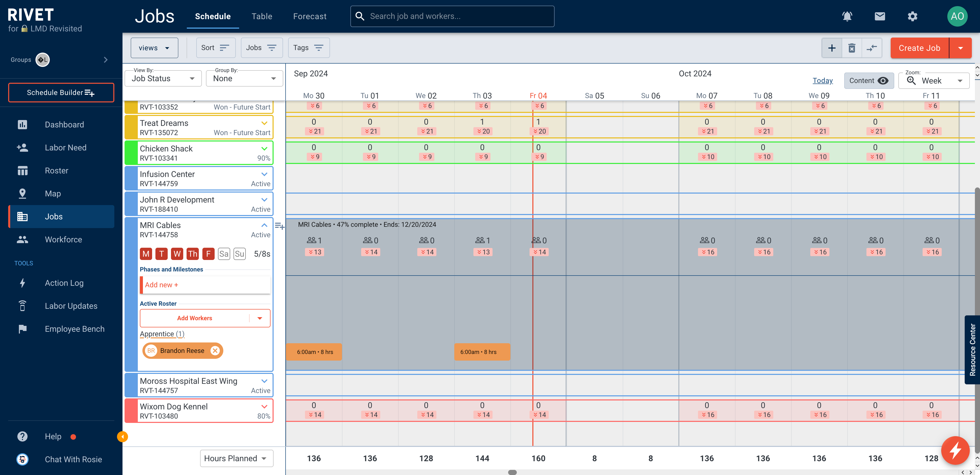Open the Resource Center side tab
Screen dimensions: 980x475
pos(972,349)
